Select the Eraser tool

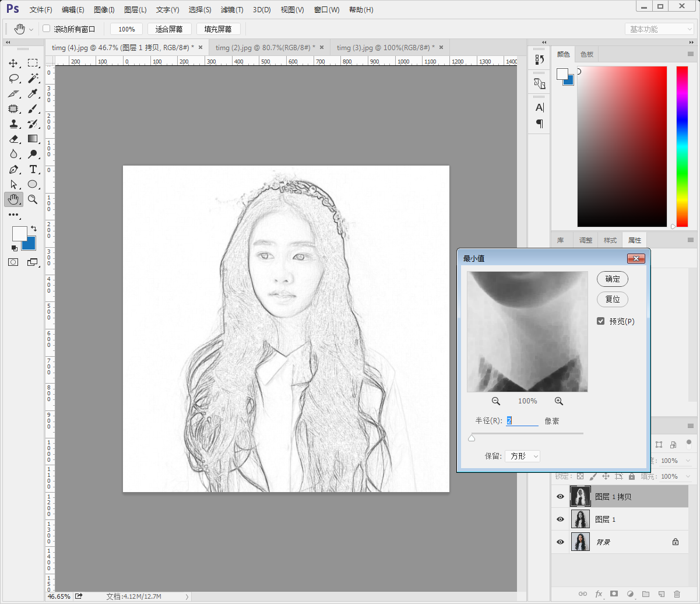pos(13,139)
